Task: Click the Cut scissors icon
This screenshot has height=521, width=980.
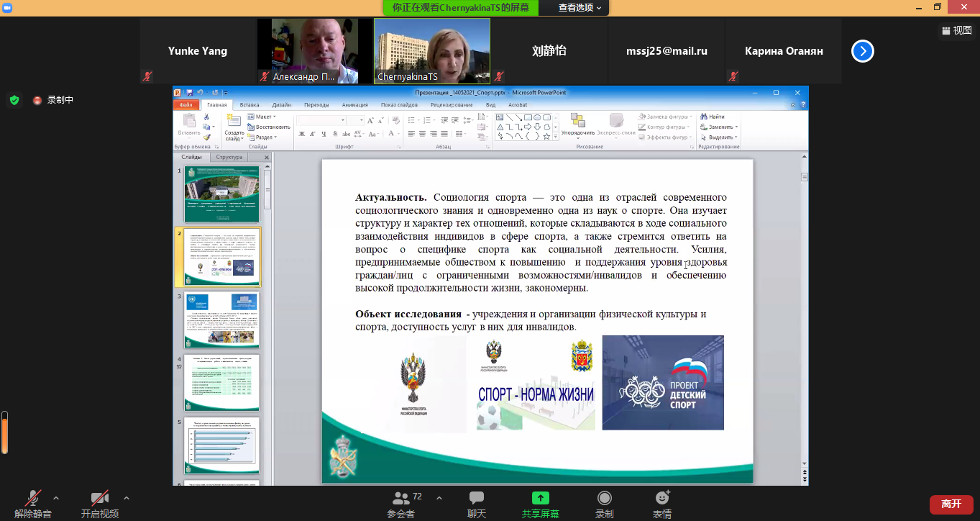Action: click(x=206, y=117)
